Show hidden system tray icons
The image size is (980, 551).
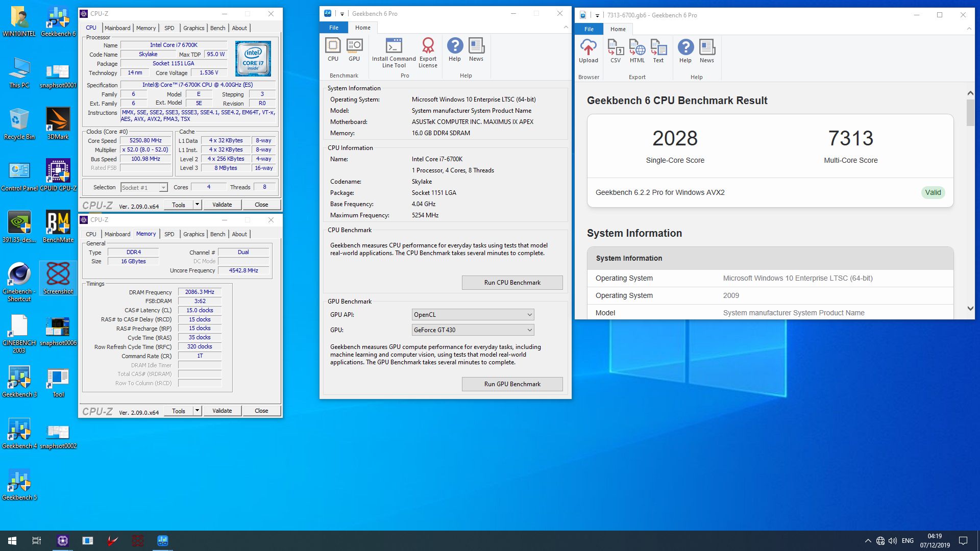[x=868, y=541]
